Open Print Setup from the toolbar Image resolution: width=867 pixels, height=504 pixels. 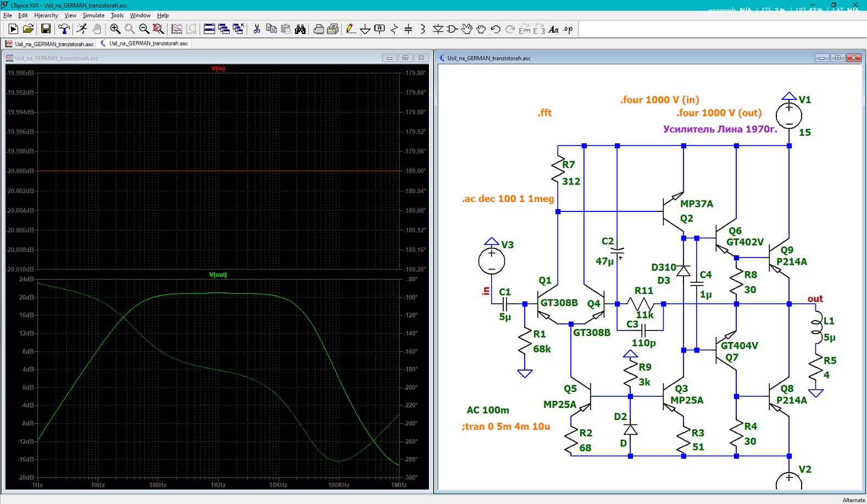pos(333,29)
